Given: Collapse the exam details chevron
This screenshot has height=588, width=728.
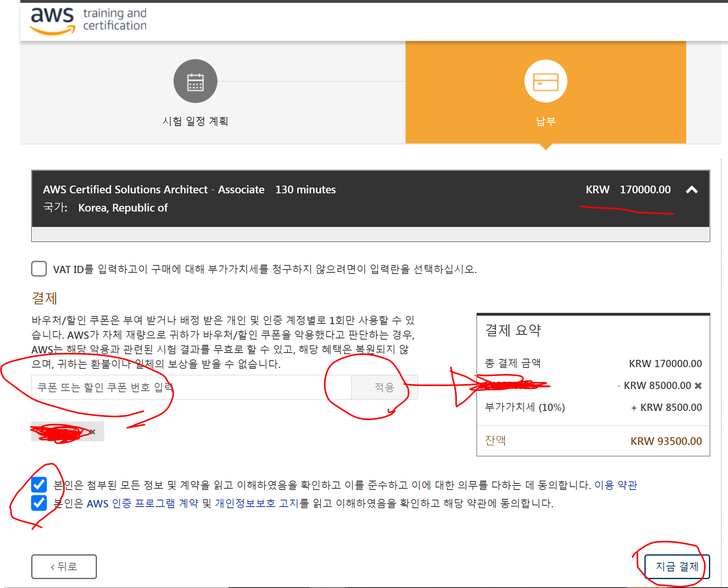Looking at the screenshot, I should (x=692, y=190).
